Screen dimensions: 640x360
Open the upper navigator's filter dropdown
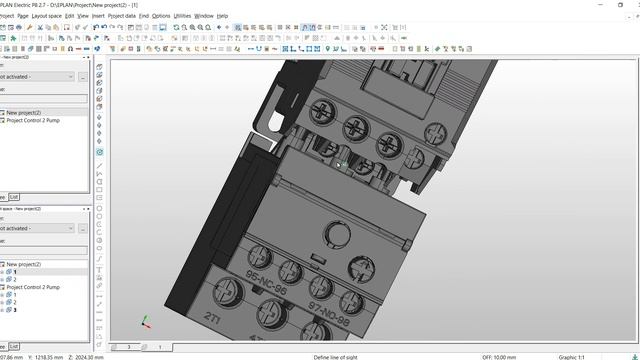pyautogui.click(x=71, y=77)
